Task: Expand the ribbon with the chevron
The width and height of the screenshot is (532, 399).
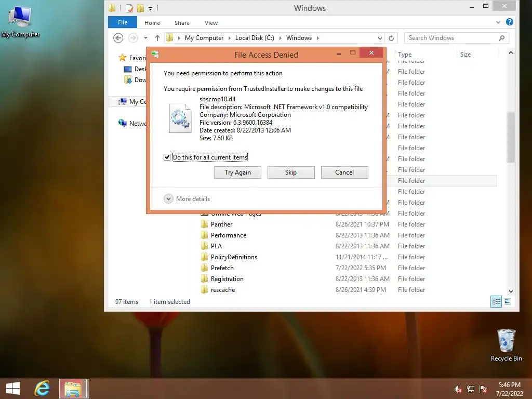Action: coord(498,22)
